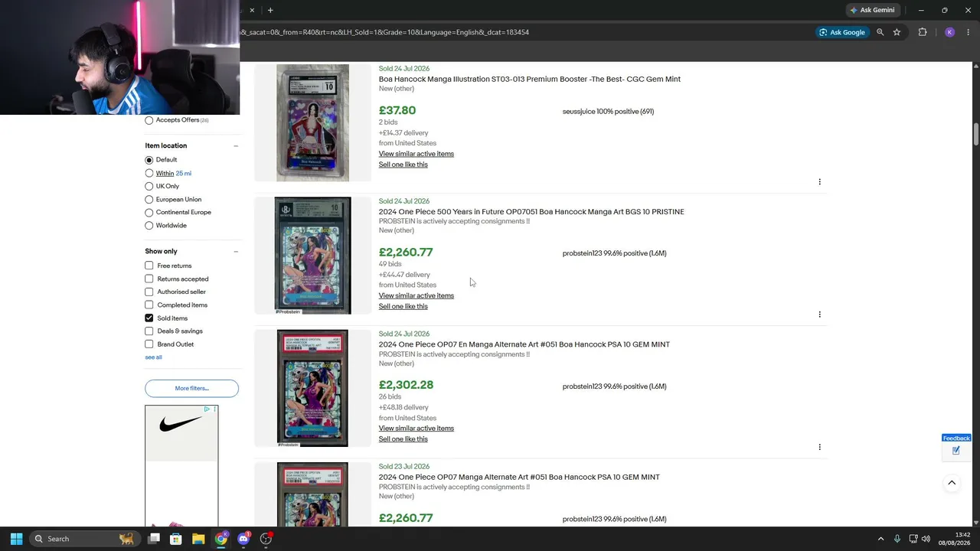The width and height of the screenshot is (980, 551).
Task: Open the BGS 10 Pristine card thumbnail
Action: pyautogui.click(x=312, y=256)
